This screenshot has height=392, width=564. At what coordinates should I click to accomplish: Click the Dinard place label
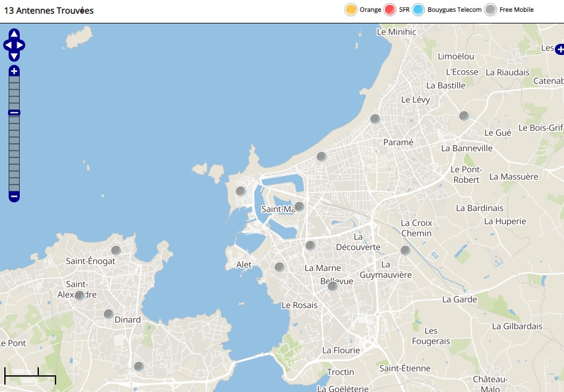point(128,320)
